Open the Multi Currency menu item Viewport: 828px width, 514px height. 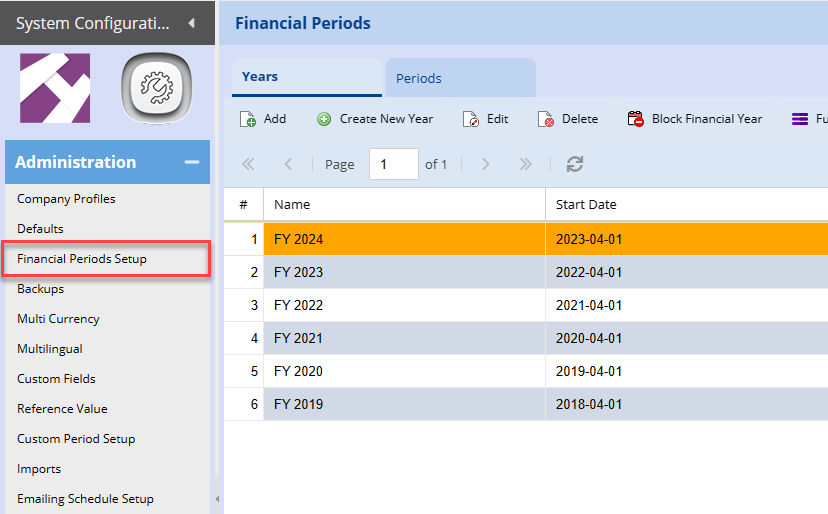58,319
